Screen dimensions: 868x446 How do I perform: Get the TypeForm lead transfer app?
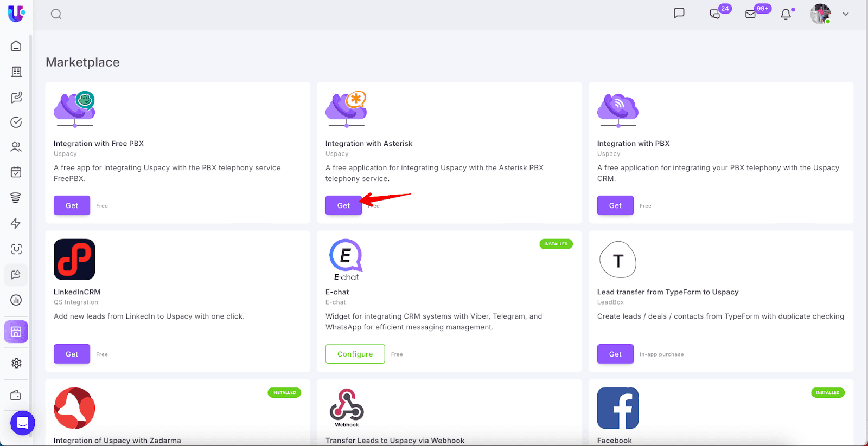[615, 354]
